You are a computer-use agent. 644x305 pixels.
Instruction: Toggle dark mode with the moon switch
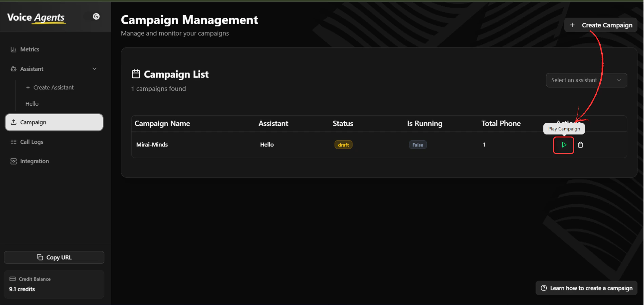(x=96, y=16)
